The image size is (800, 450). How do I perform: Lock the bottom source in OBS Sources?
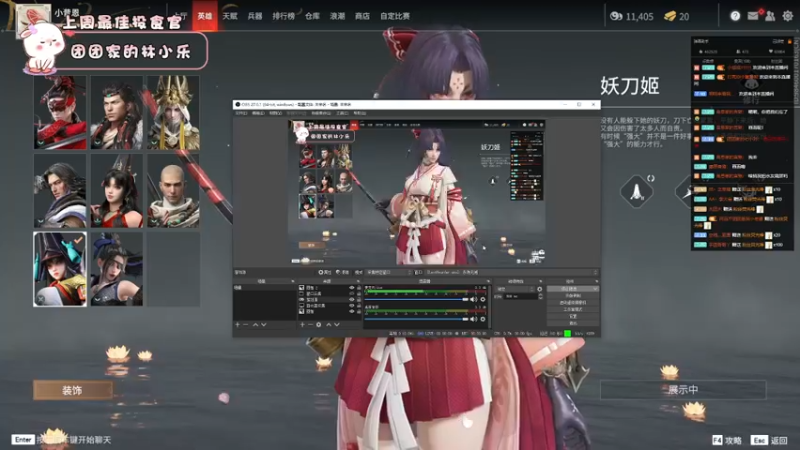point(359,311)
